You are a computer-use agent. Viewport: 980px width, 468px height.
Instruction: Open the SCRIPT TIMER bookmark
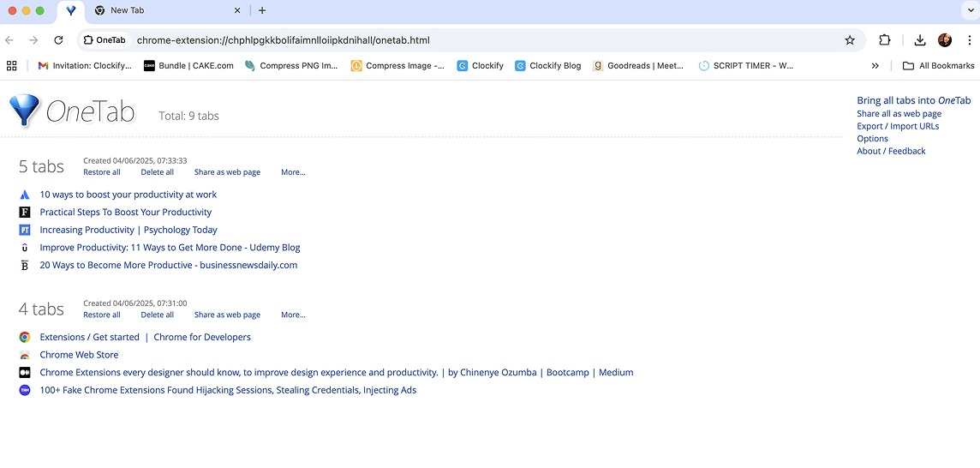click(746, 66)
